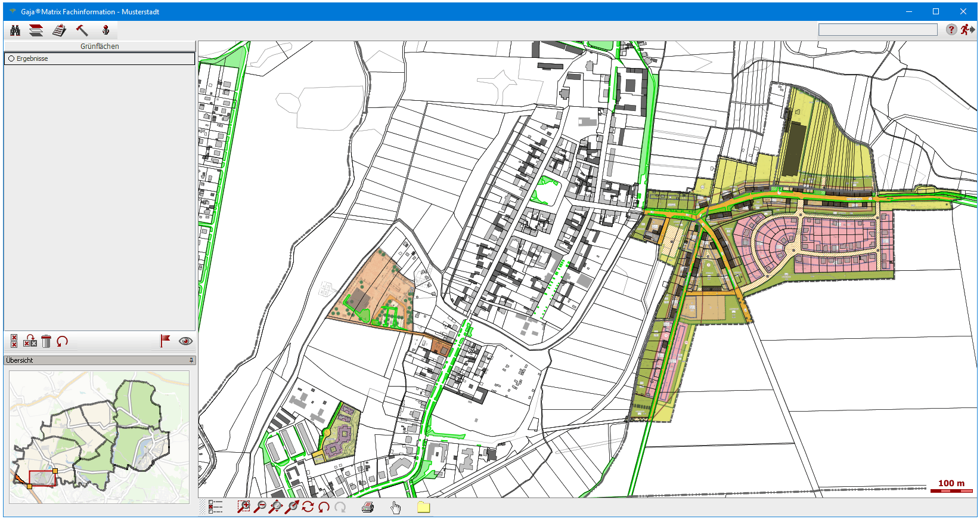The height and width of the screenshot is (519, 980).
Task: Activate zoom-in rectangle magnifier
Action: pos(243,507)
